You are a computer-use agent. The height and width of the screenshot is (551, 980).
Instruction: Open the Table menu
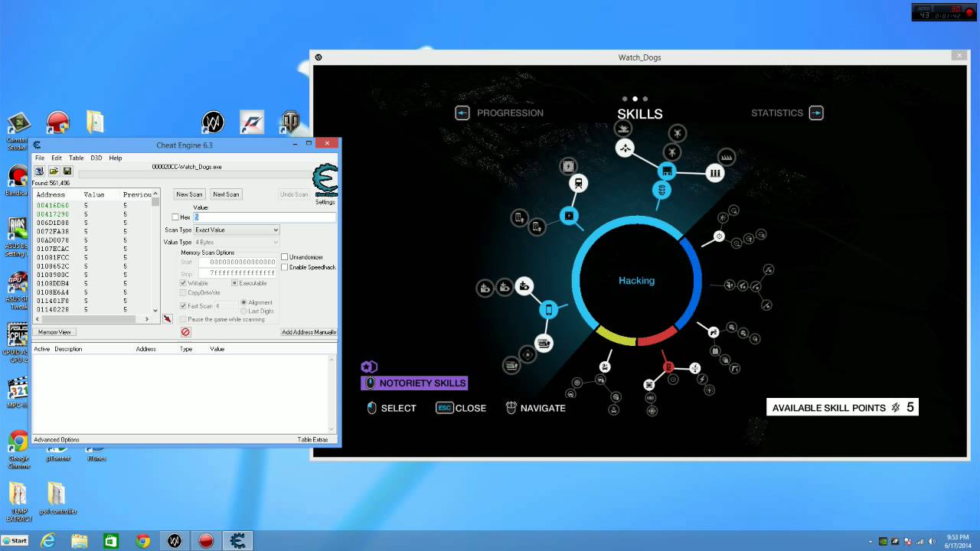(x=77, y=158)
